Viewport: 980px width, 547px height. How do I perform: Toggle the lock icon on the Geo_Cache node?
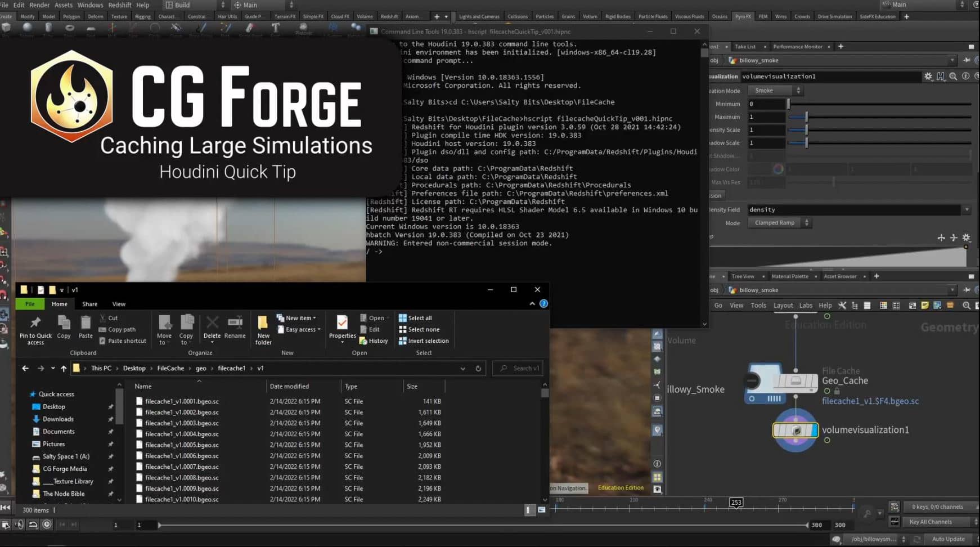pos(837,391)
